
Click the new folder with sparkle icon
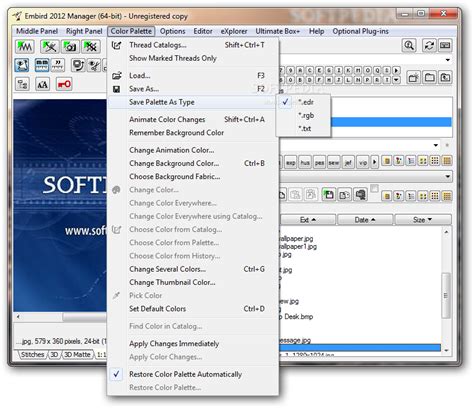(x=414, y=78)
